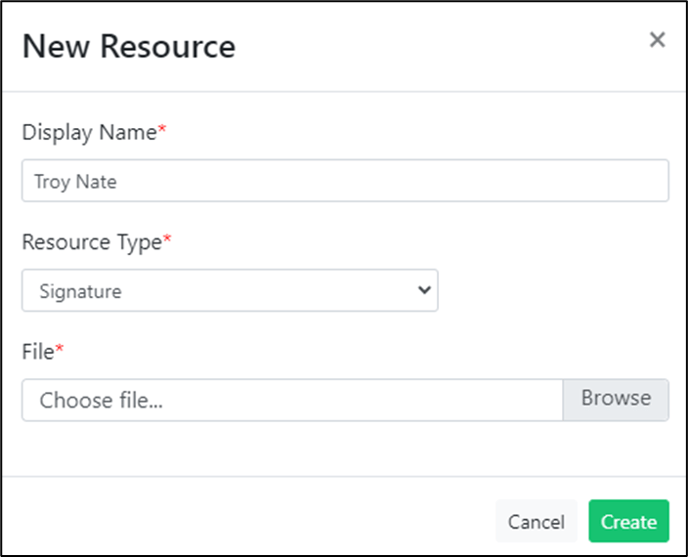
Task: Click the Resource Type label
Action: coord(92,242)
